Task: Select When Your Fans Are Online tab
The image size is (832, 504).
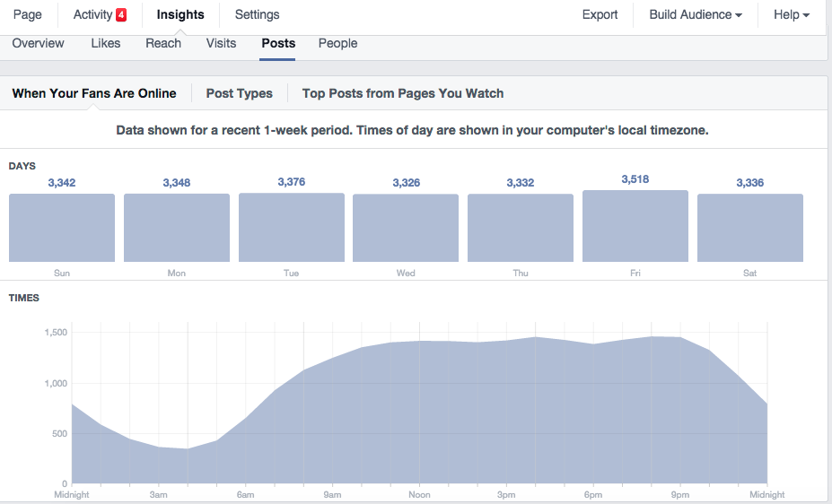Action: [x=94, y=93]
